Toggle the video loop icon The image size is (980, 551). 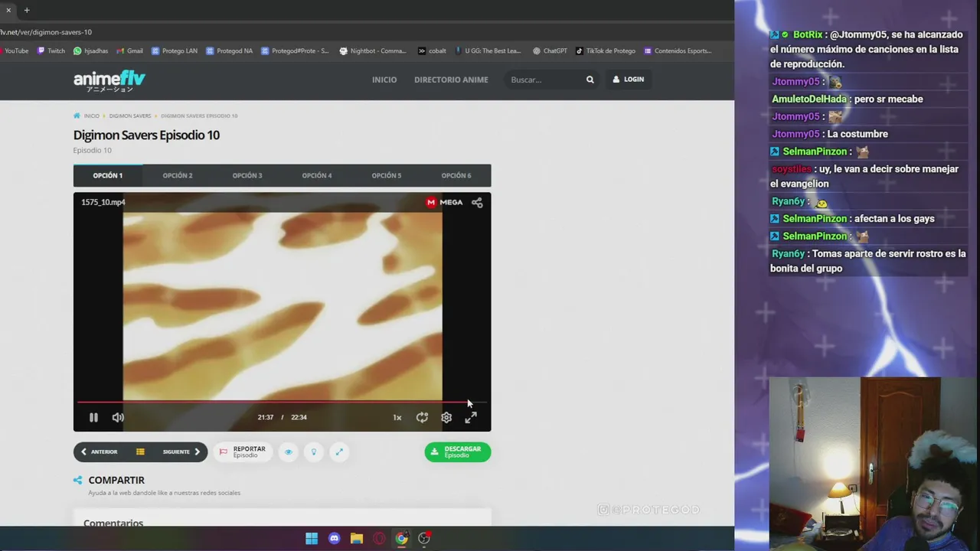(422, 417)
